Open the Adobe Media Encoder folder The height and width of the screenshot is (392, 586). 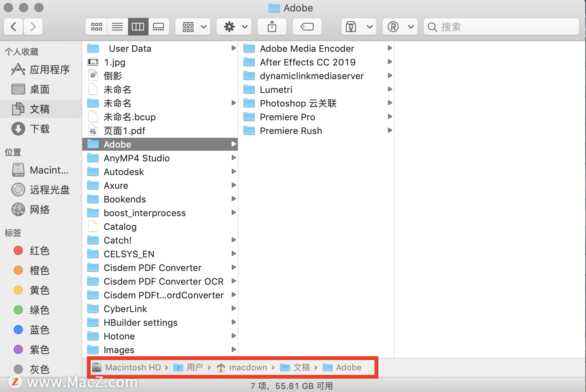pyautogui.click(x=316, y=48)
